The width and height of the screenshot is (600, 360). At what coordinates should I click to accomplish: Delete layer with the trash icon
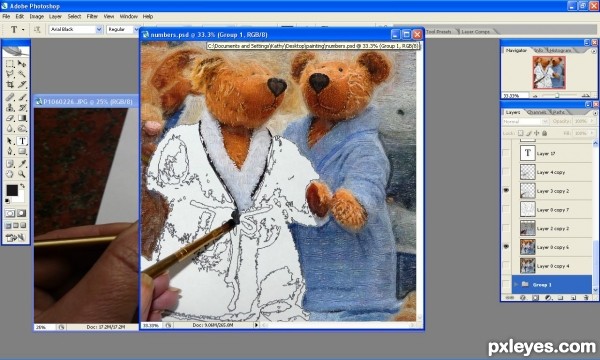click(586, 298)
